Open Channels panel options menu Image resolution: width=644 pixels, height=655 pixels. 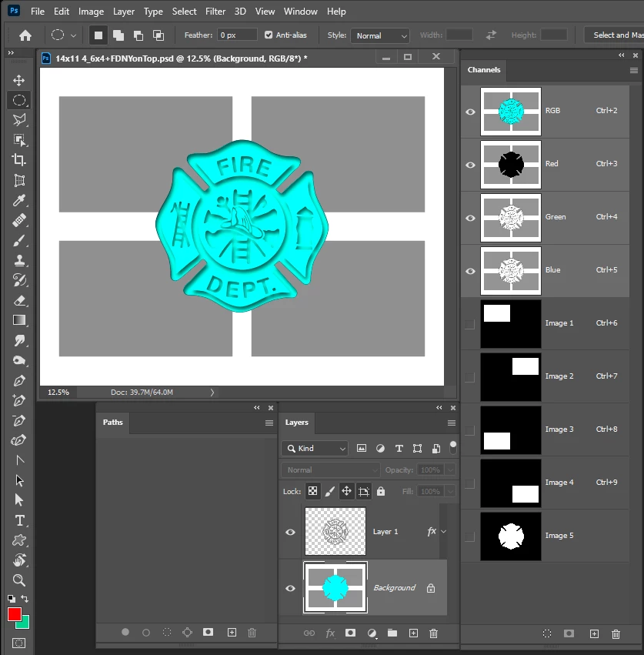633,70
